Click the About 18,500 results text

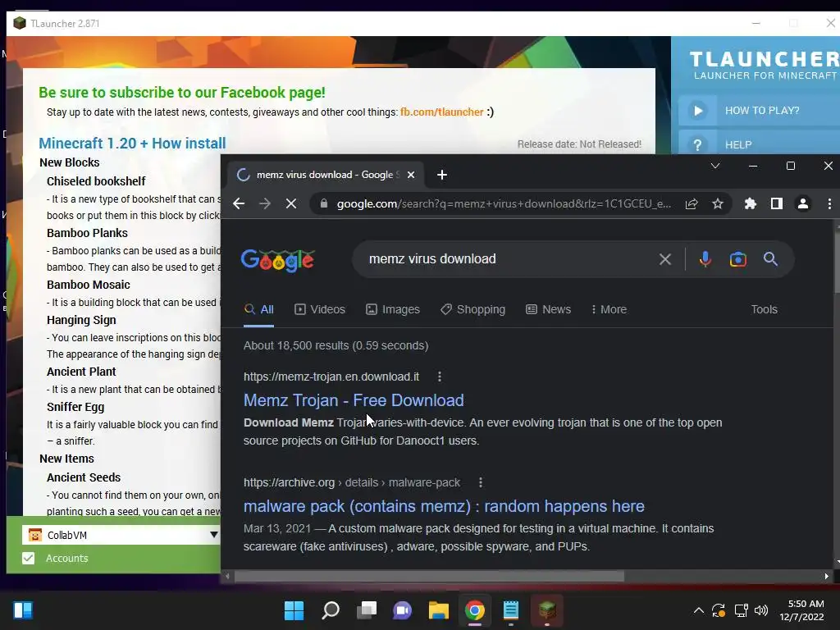[x=336, y=345]
